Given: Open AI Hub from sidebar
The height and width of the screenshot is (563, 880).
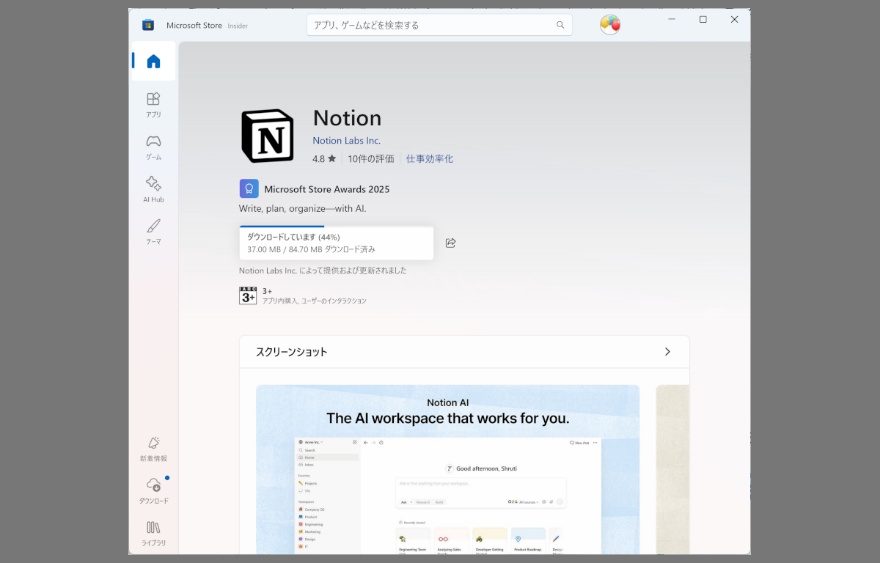Looking at the screenshot, I should (x=153, y=188).
